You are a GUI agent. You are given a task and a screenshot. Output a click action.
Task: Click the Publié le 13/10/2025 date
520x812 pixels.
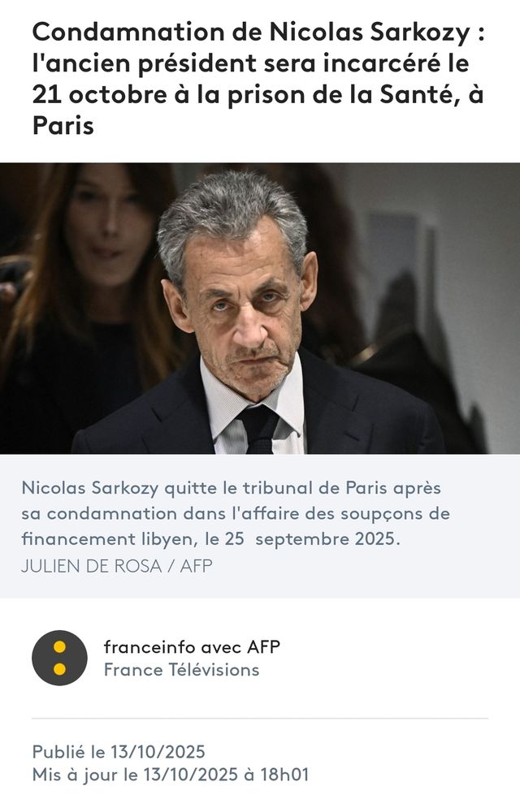pyautogui.click(x=119, y=751)
